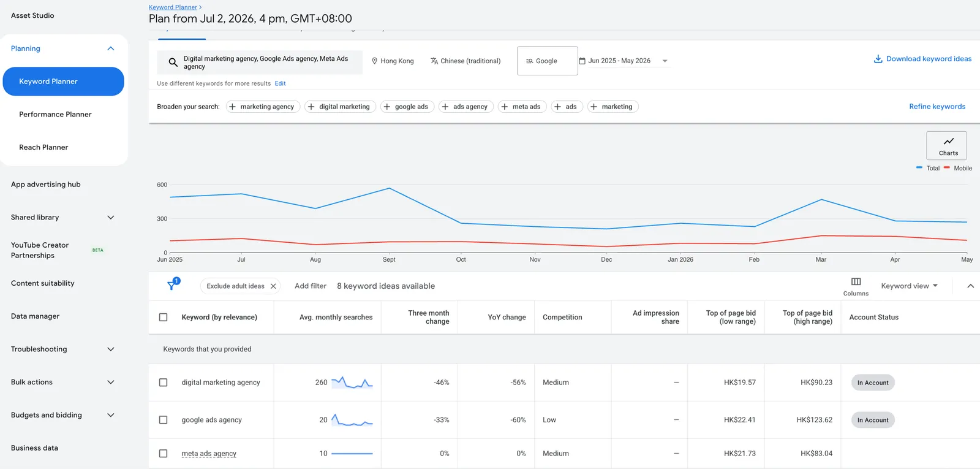Image resolution: width=980 pixels, height=469 pixels.
Task: Select all keywords header checkbox
Action: pos(163,318)
